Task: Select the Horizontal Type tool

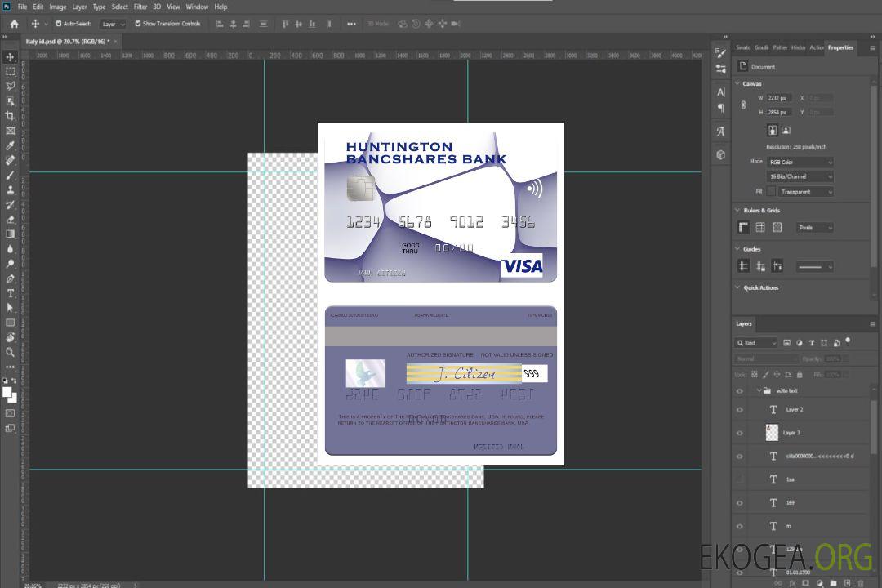Action: (10, 293)
